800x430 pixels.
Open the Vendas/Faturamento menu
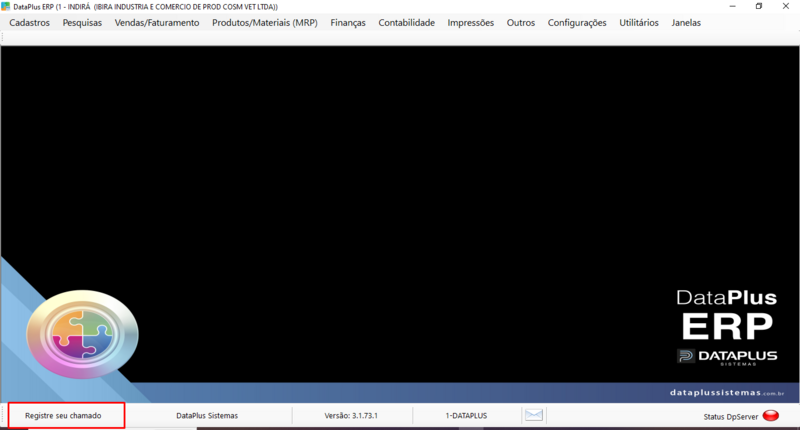157,23
